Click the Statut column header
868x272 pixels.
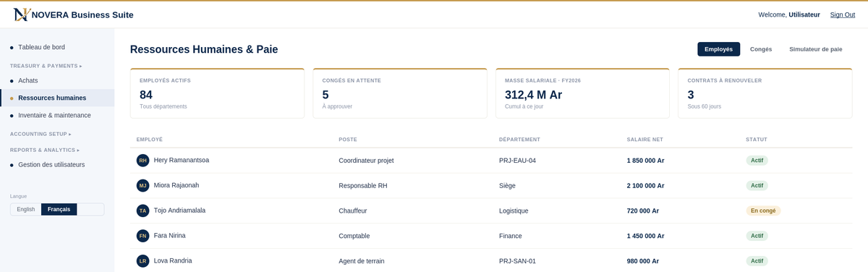pyautogui.click(x=757, y=140)
